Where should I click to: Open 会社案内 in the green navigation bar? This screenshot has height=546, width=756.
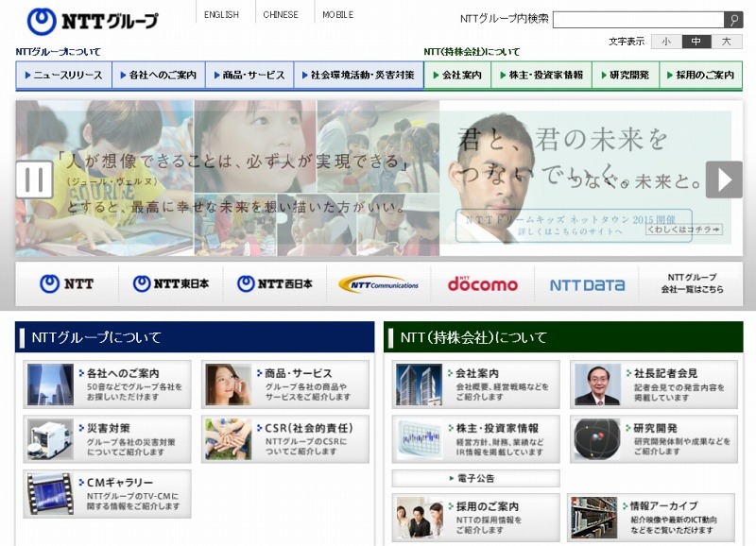click(457, 75)
